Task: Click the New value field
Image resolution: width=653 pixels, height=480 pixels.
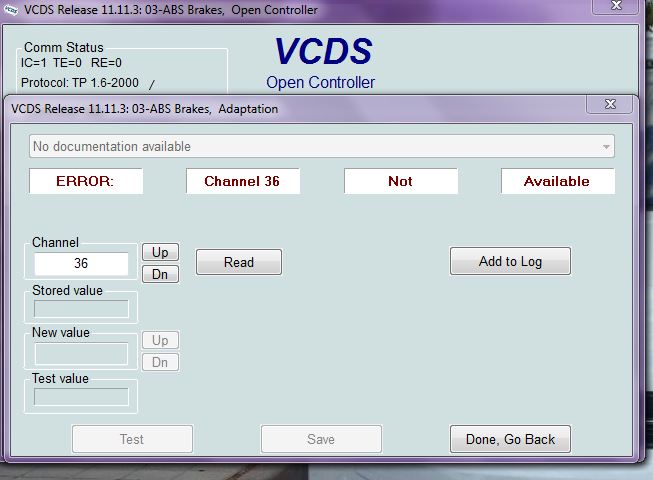Action: (81, 354)
